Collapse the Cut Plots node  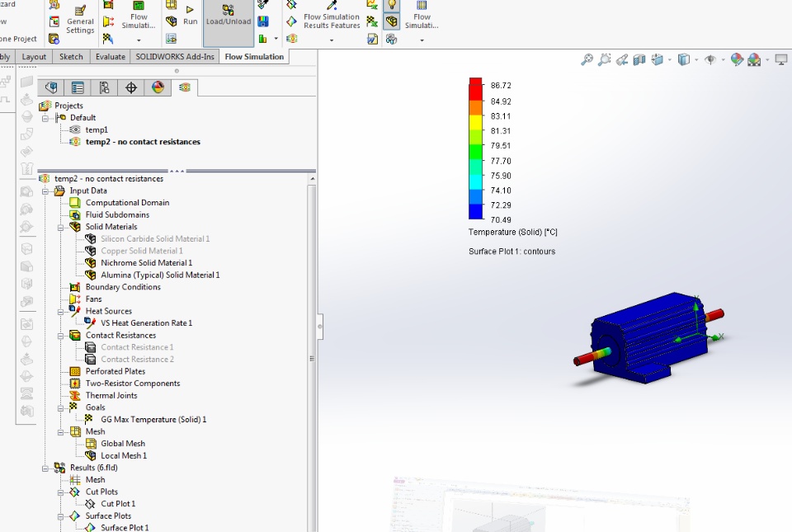(60, 492)
